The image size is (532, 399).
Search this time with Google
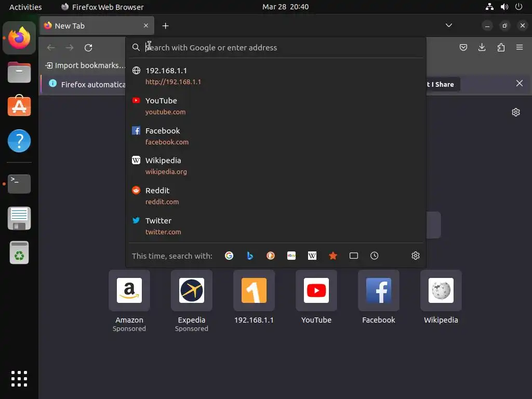pos(229,256)
